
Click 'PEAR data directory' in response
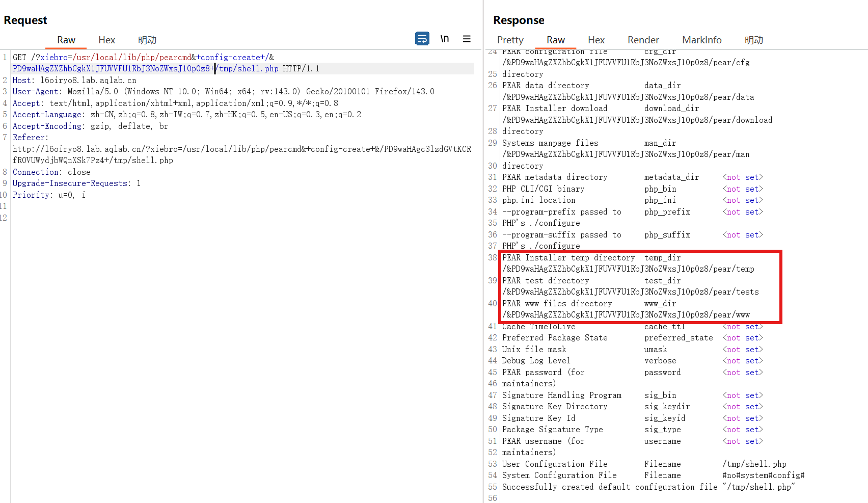[x=546, y=86]
